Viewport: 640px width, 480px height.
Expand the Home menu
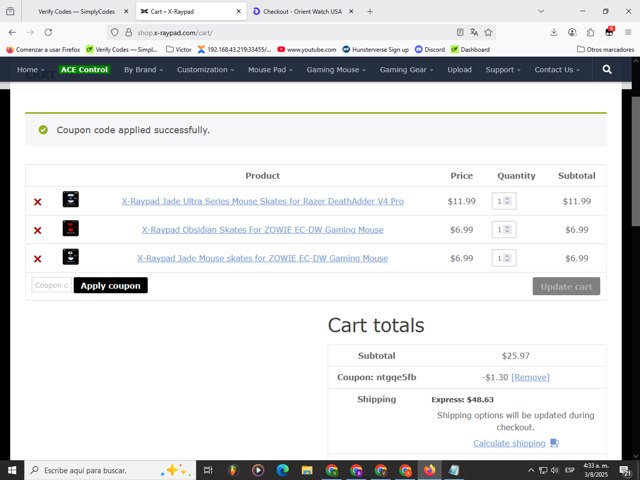[x=31, y=69]
